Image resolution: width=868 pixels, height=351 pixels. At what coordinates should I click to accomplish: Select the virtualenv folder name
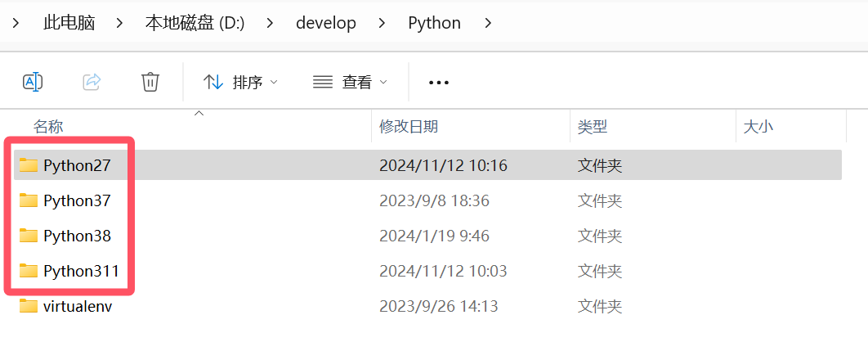click(78, 305)
